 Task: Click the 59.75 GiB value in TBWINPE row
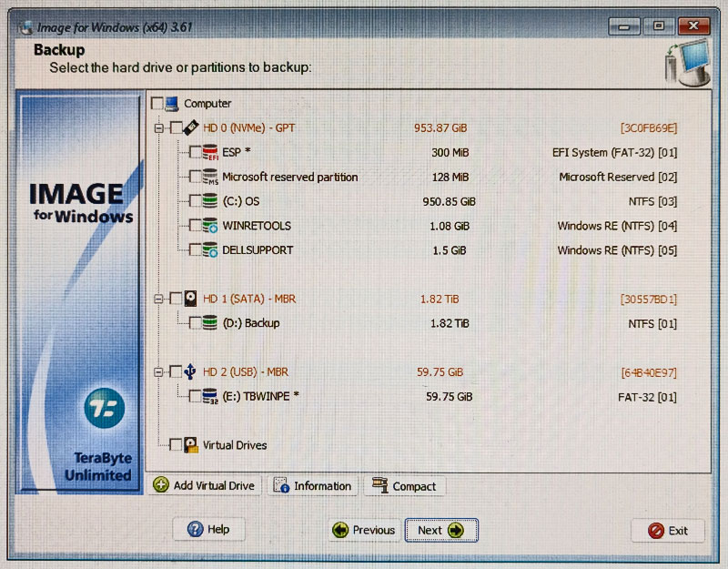point(450,396)
